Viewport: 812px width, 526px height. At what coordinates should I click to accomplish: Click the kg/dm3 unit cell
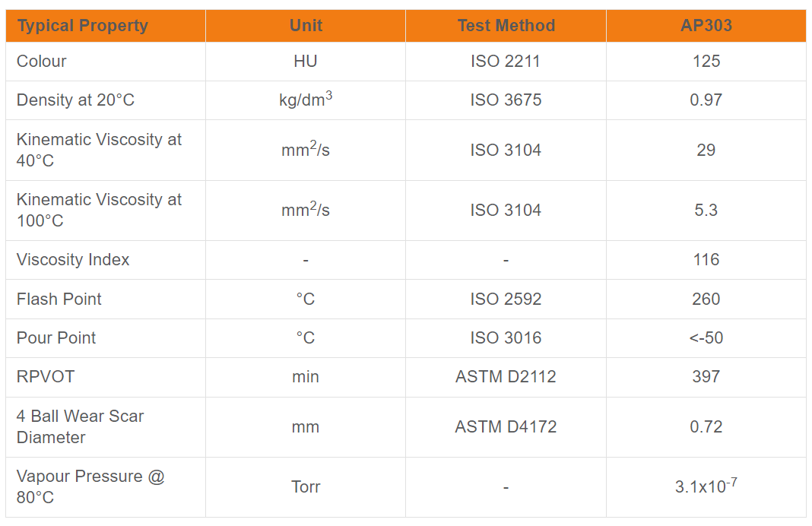coord(306,100)
